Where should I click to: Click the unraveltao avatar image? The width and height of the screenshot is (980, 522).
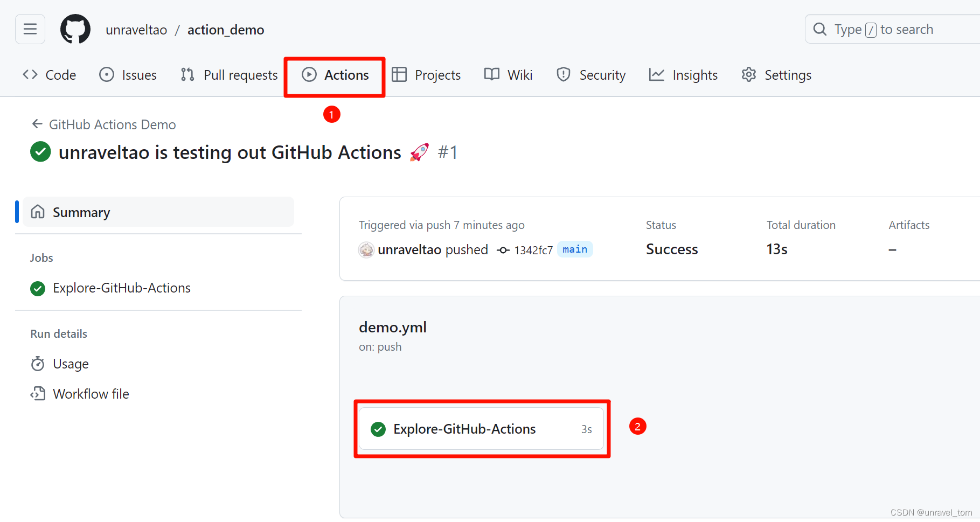(366, 250)
